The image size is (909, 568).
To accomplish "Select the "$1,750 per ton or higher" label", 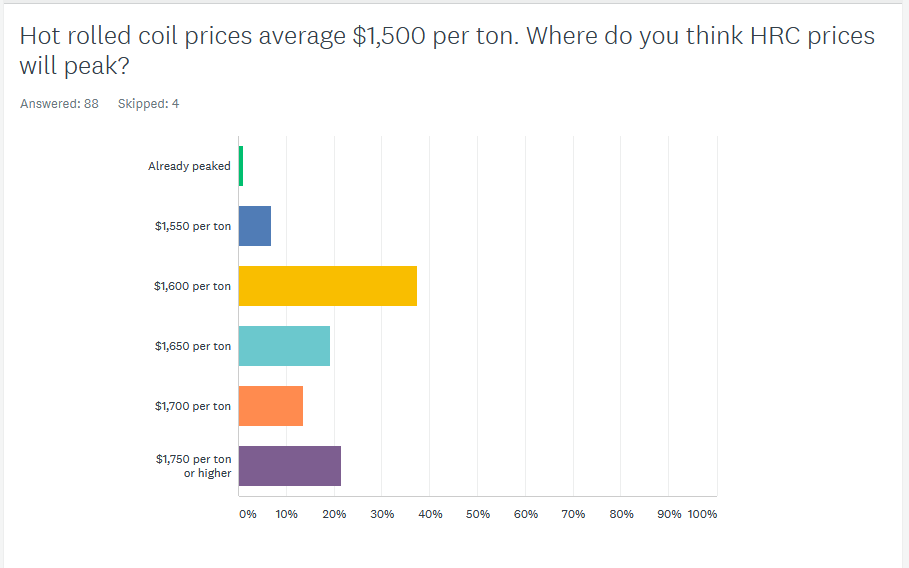I will click(x=193, y=466).
